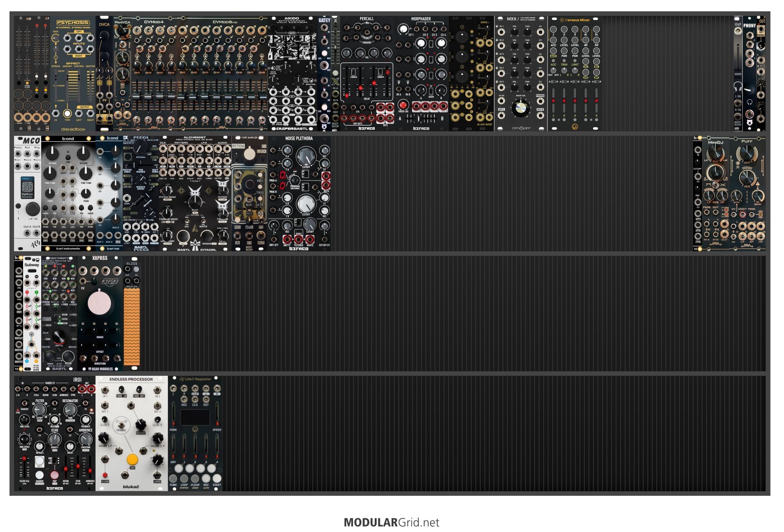784x532 pixels.
Task: Select the orange wavy Gliss touch strip
Action: (x=132, y=327)
